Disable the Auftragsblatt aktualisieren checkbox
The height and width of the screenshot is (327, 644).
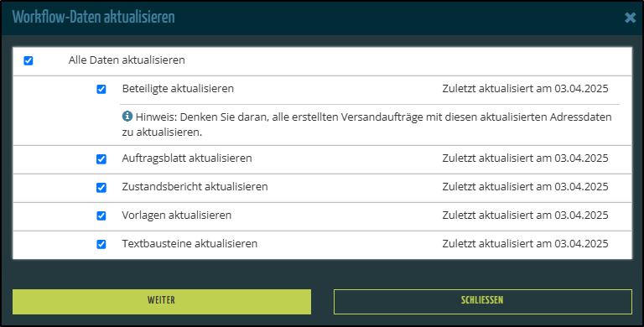(101, 159)
